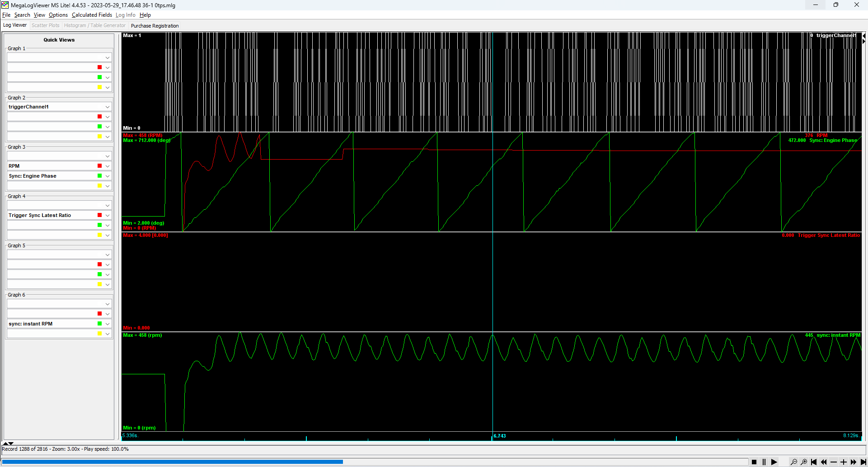Click the record and zoom status text
The width and height of the screenshot is (868, 467).
click(x=66, y=449)
